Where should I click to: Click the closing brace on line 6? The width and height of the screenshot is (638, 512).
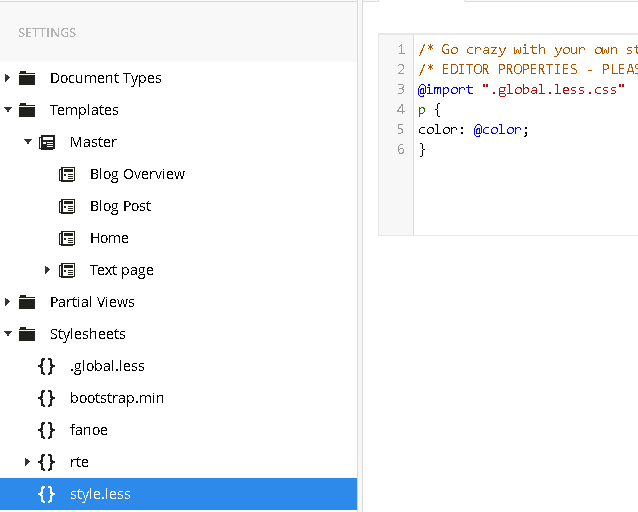pyautogui.click(x=422, y=150)
